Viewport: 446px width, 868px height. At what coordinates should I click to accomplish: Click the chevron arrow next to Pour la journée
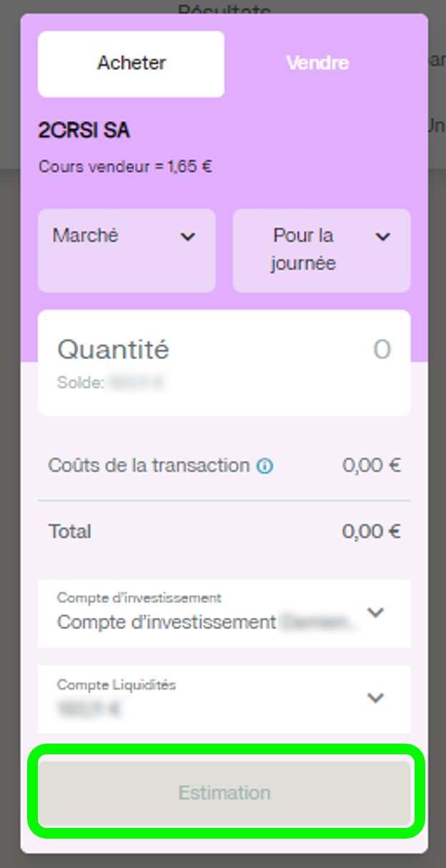point(383,237)
